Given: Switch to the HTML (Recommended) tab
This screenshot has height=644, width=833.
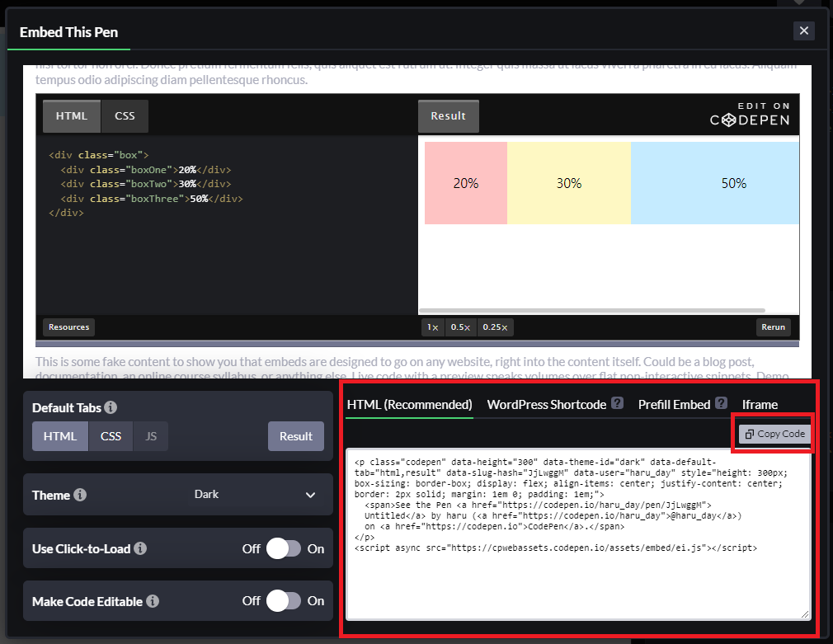Looking at the screenshot, I should click(409, 405).
